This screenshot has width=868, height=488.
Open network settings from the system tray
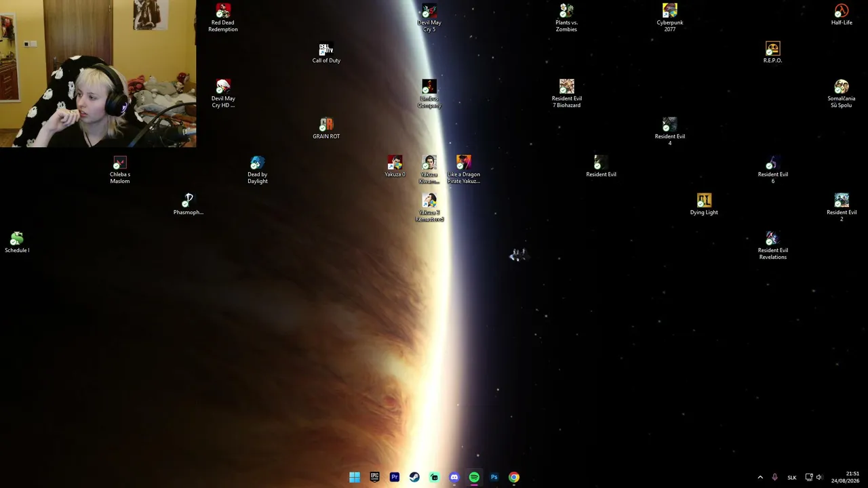pyautogui.click(x=809, y=477)
